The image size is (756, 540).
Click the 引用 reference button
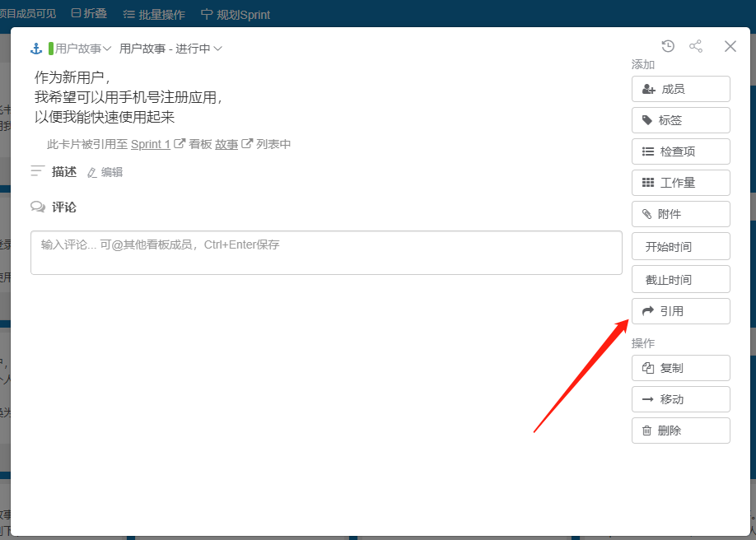click(x=680, y=311)
